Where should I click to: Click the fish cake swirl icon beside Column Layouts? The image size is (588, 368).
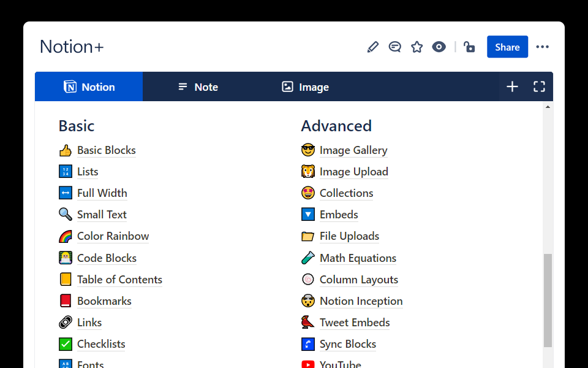click(308, 280)
